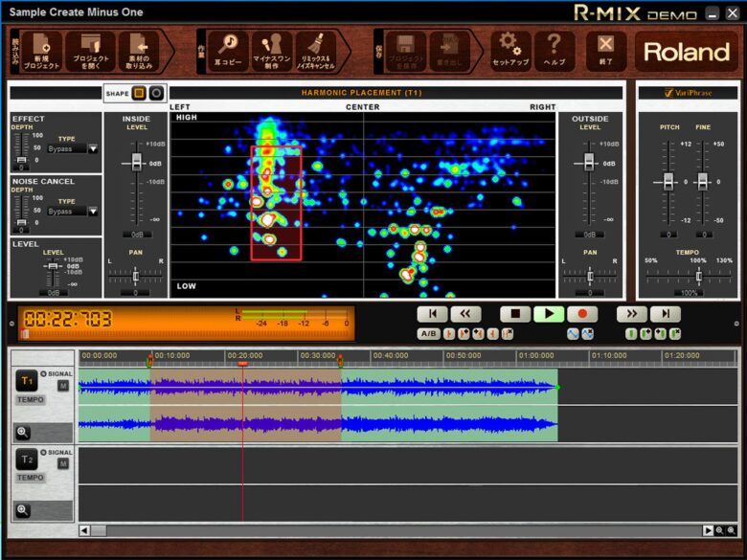
Task: Click the plain green region marker icon
Action: (631, 334)
